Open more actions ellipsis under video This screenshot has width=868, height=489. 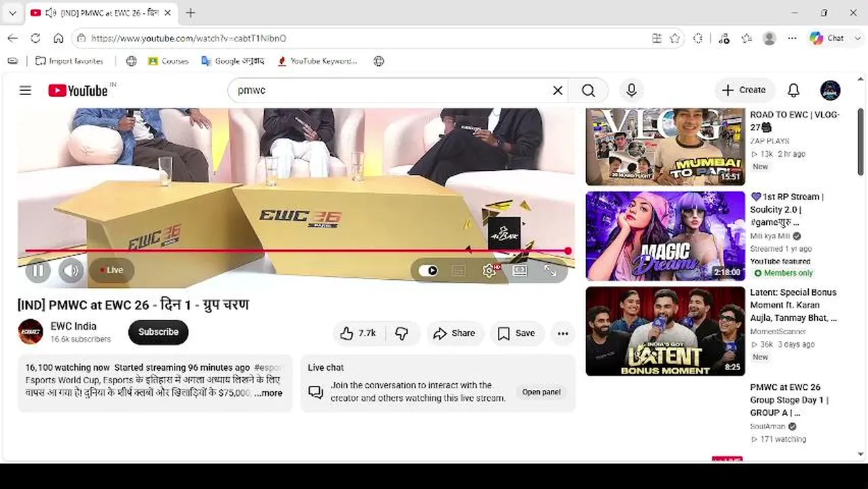[x=562, y=333]
